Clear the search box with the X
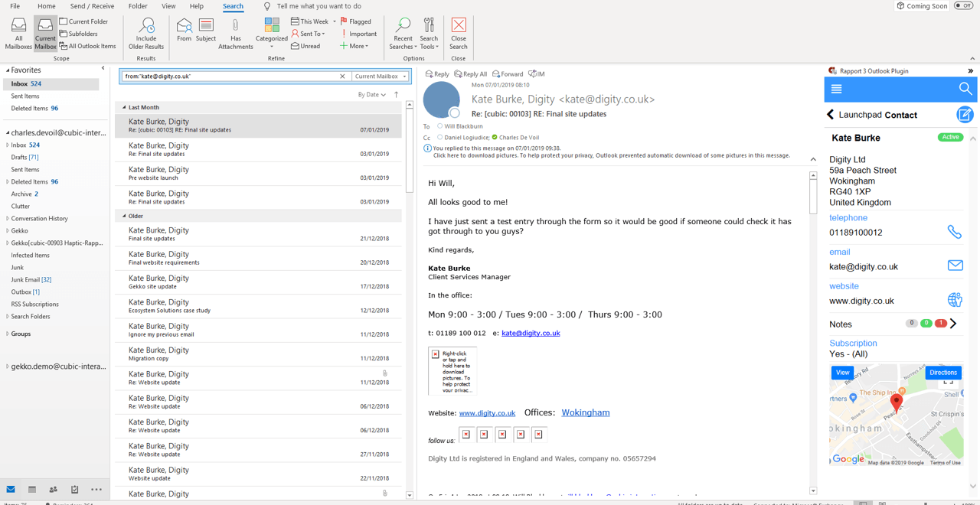 [x=342, y=77]
